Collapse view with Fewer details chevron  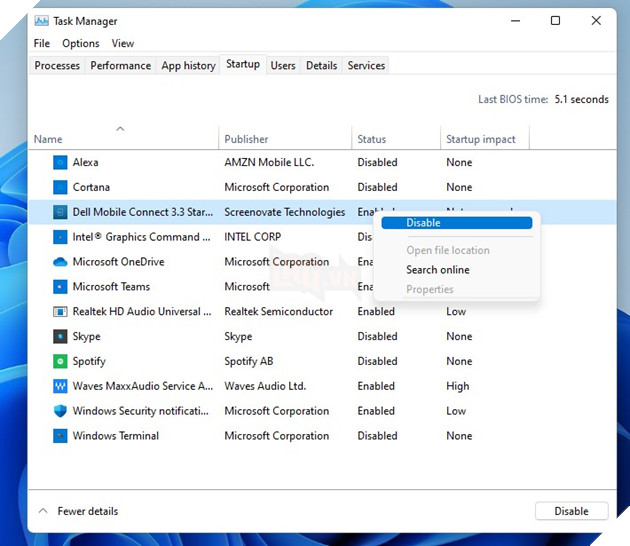click(x=43, y=511)
